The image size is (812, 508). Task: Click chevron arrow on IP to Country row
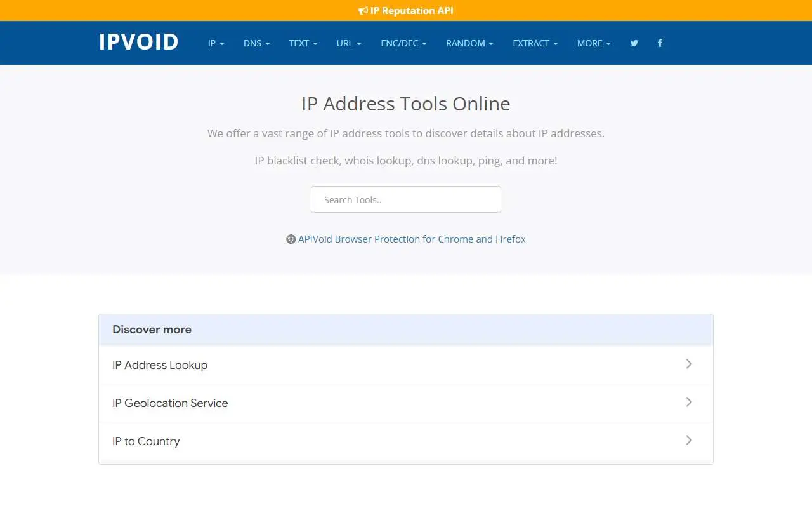[x=689, y=440]
